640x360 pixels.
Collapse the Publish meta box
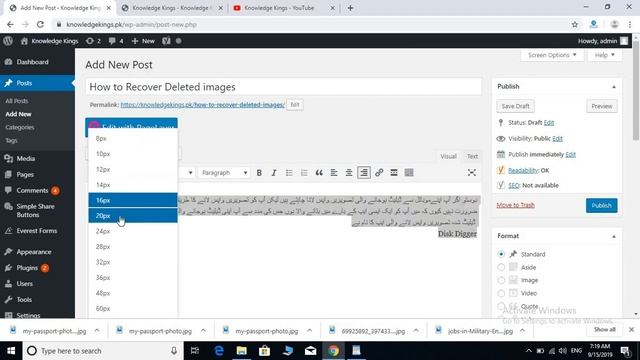(x=613, y=87)
